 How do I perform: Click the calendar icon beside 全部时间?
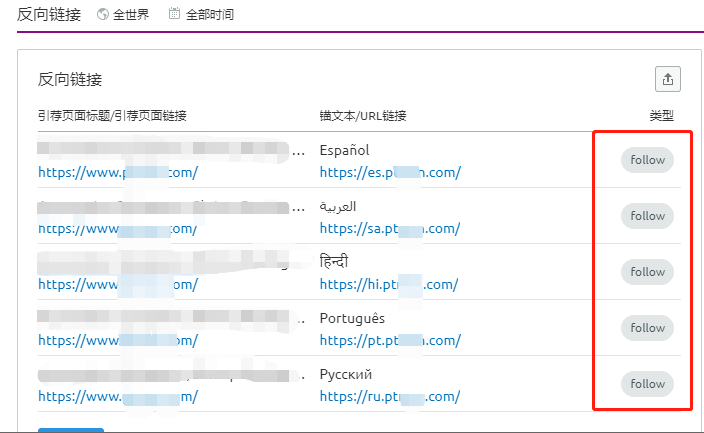(175, 14)
